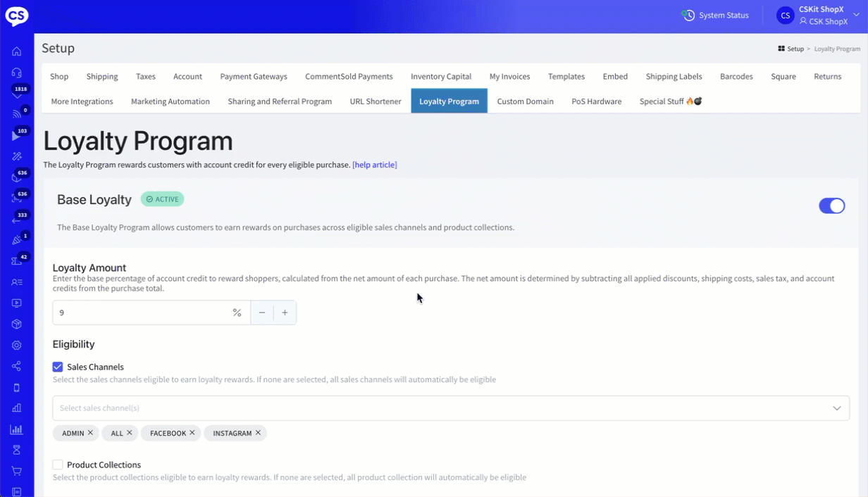The width and height of the screenshot is (868, 497).
Task: Increase loyalty amount with plus button
Action: click(x=285, y=313)
